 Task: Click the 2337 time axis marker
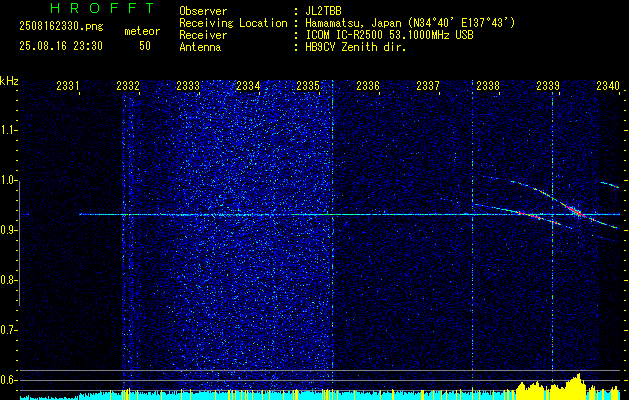click(x=428, y=86)
